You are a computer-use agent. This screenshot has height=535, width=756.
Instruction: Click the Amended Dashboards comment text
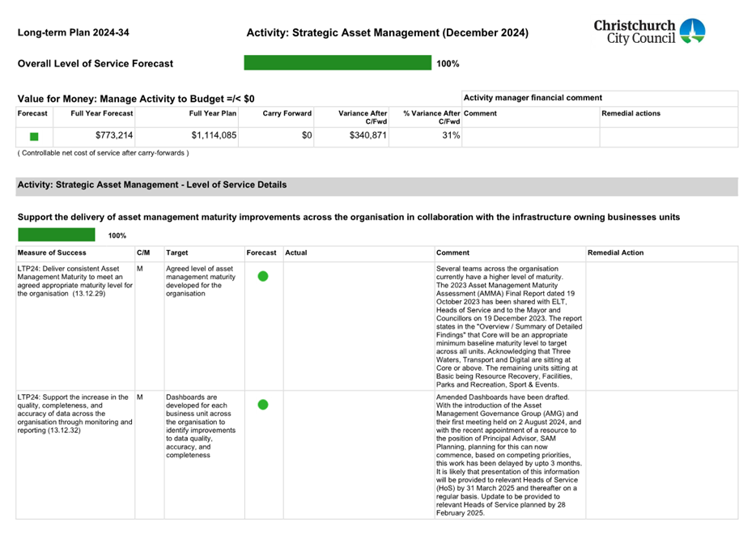point(508,454)
